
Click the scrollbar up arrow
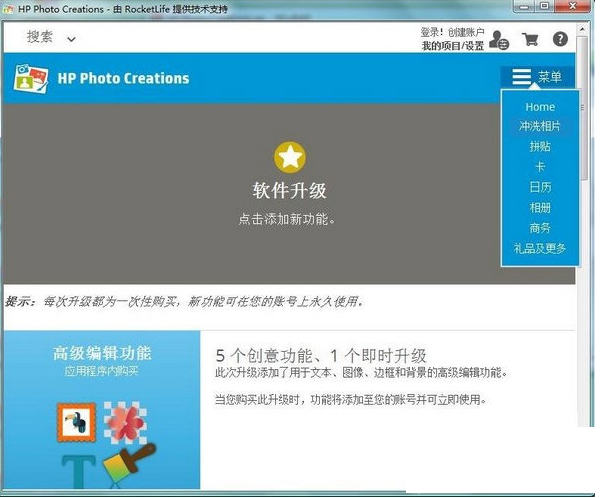click(582, 29)
